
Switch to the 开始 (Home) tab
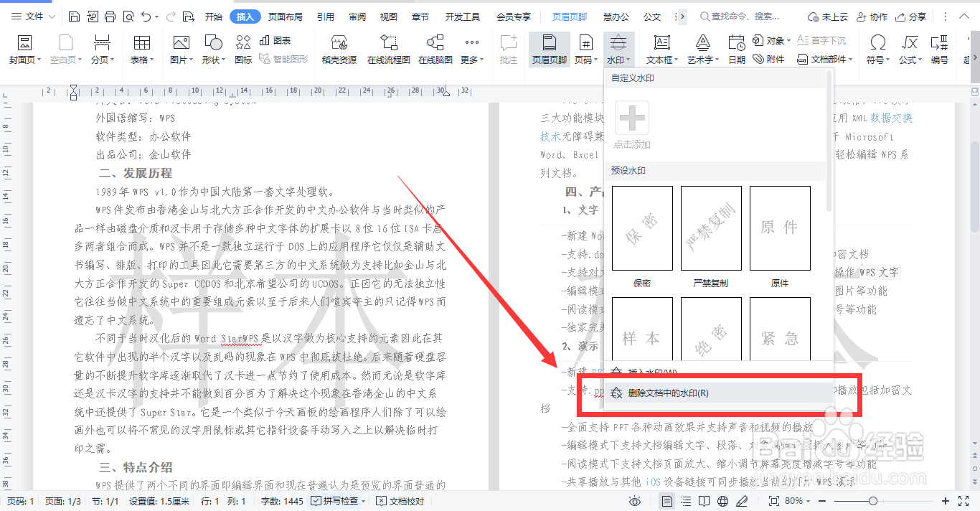point(213,17)
